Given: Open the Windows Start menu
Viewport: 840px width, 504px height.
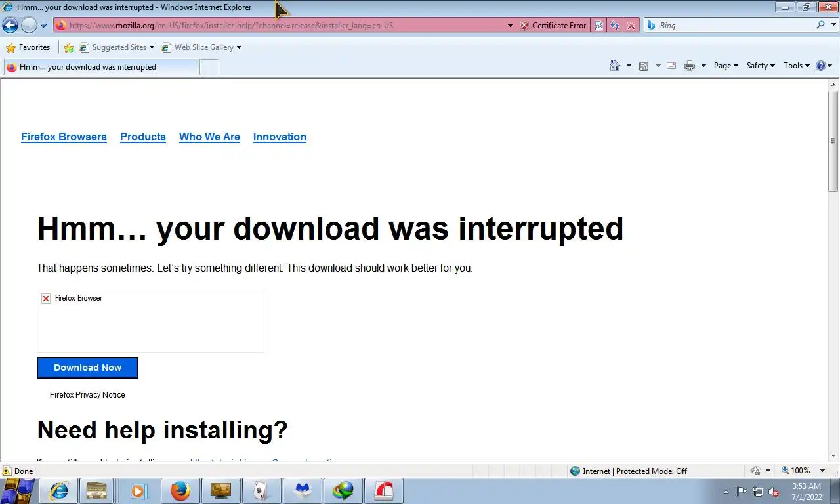Looking at the screenshot, I should coord(18,491).
